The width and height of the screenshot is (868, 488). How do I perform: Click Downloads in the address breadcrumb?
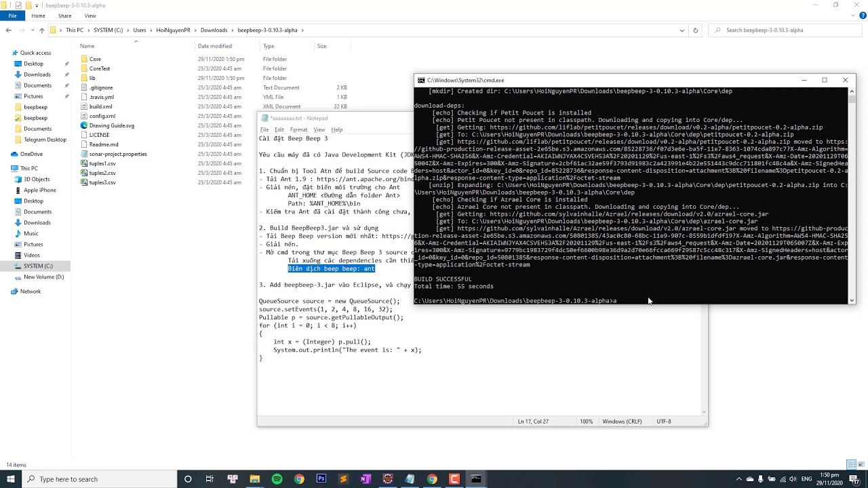point(214,30)
